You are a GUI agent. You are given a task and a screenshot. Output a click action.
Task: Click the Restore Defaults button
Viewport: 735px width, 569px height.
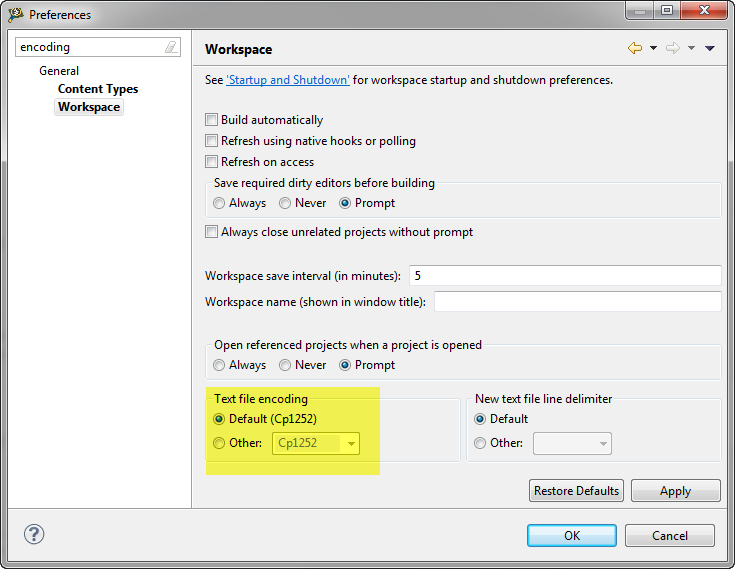(577, 491)
